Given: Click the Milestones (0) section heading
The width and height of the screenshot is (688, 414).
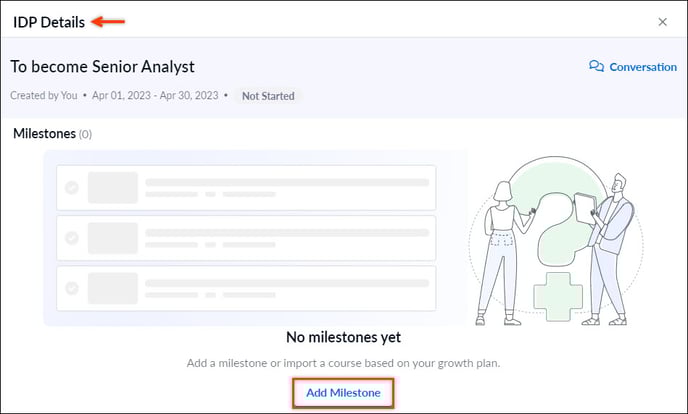Looking at the screenshot, I should 52,133.
